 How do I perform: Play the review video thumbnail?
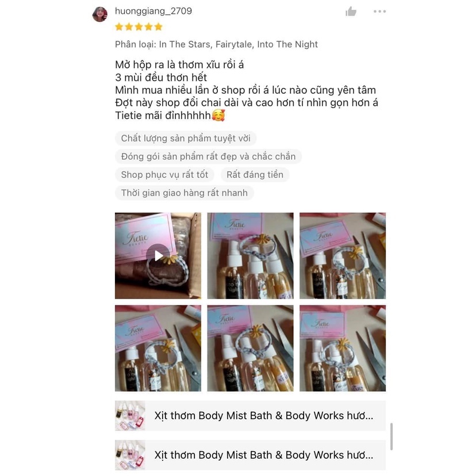[x=158, y=256]
